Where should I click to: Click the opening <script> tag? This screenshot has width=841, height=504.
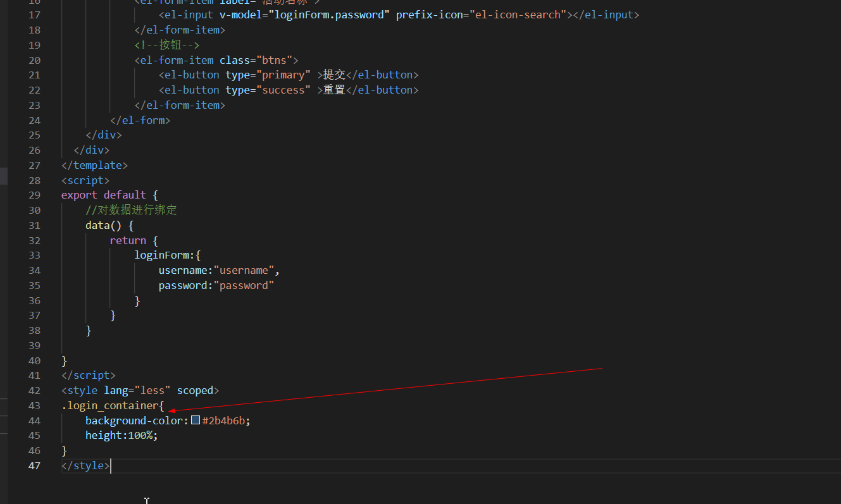coord(85,180)
